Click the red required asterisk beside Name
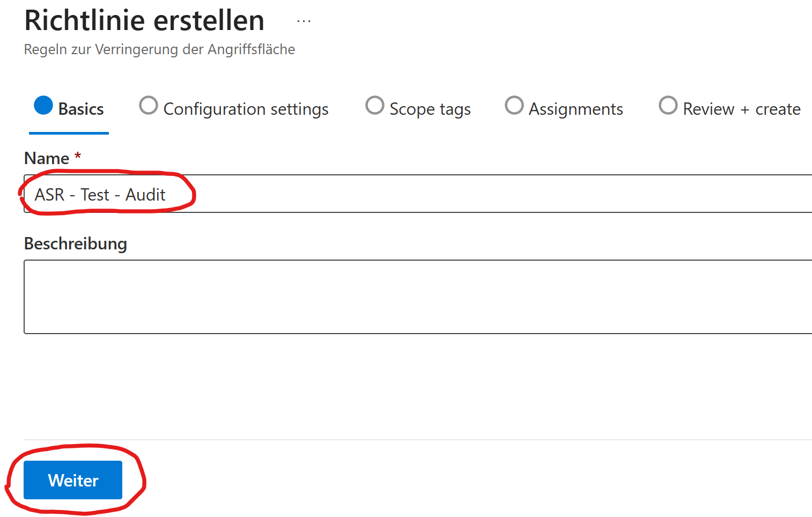Screen dimensions: 812x517 click(78, 156)
